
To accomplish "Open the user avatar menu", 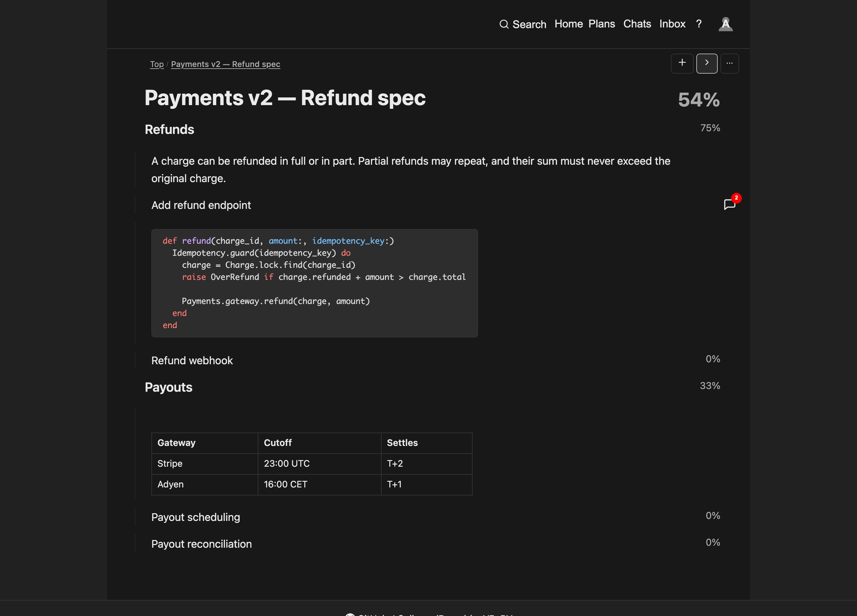I will pos(725,24).
